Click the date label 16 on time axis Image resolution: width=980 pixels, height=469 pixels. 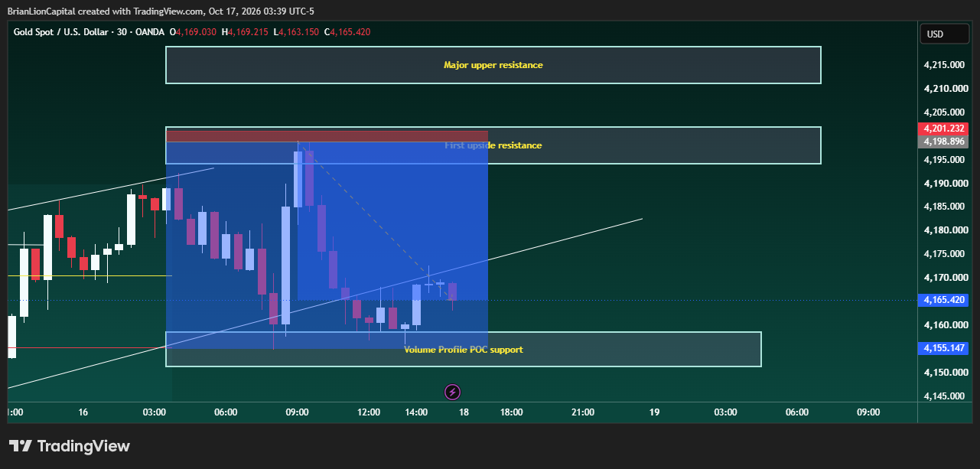(83, 412)
